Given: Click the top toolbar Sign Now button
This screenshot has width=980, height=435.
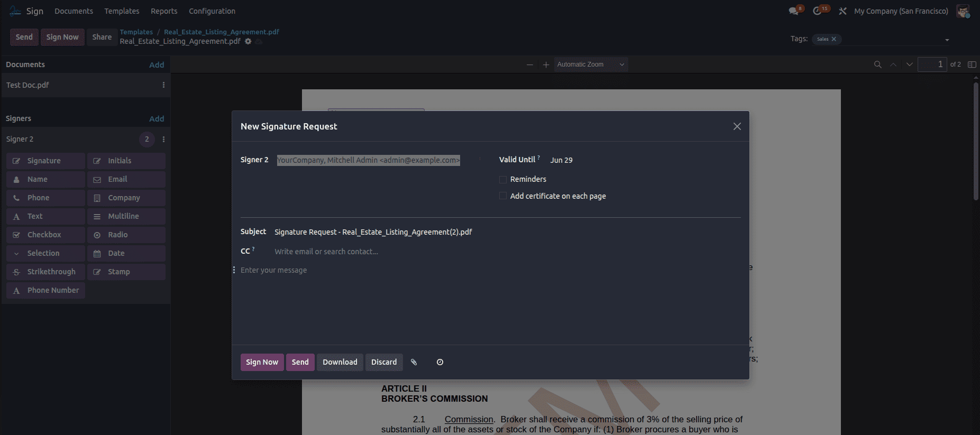Looking at the screenshot, I should pyautogui.click(x=62, y=37).
